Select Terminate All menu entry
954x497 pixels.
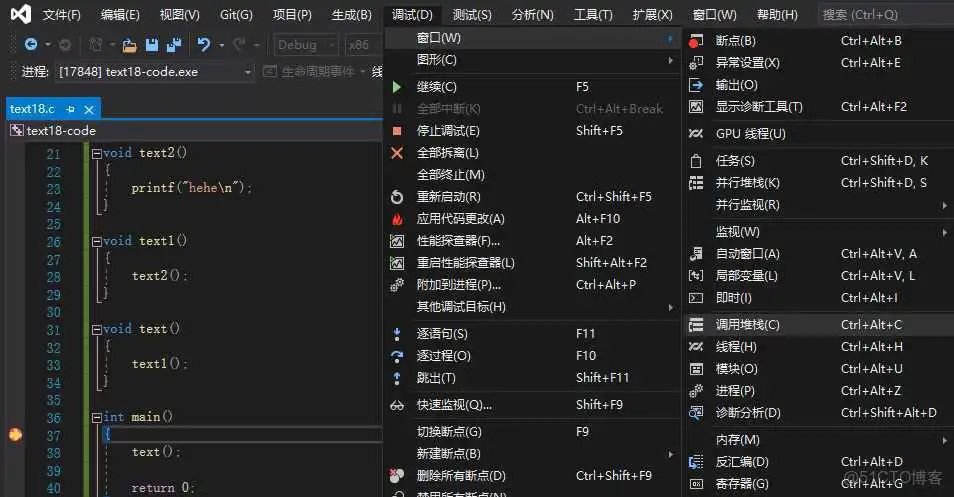coord(533,175)
